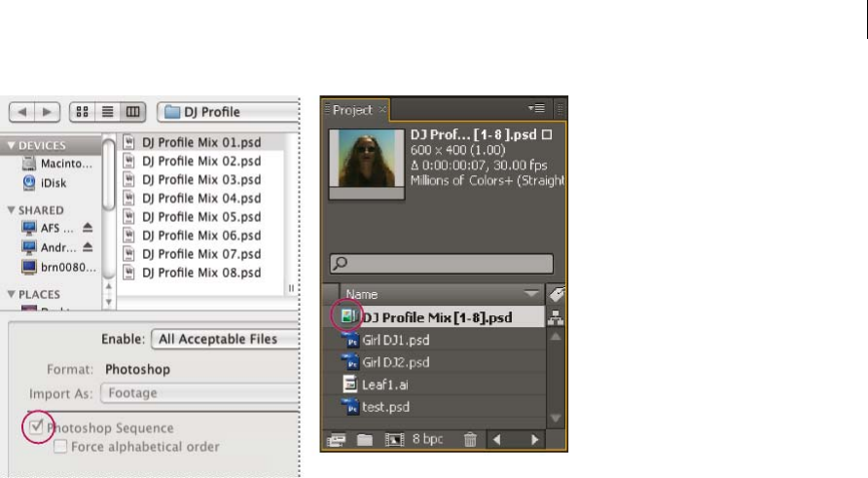Click the image sequence icon of DJ Profile Mix
Image resolution: width=868 pixels, height=478 pixels.
[x=348, y=316]
